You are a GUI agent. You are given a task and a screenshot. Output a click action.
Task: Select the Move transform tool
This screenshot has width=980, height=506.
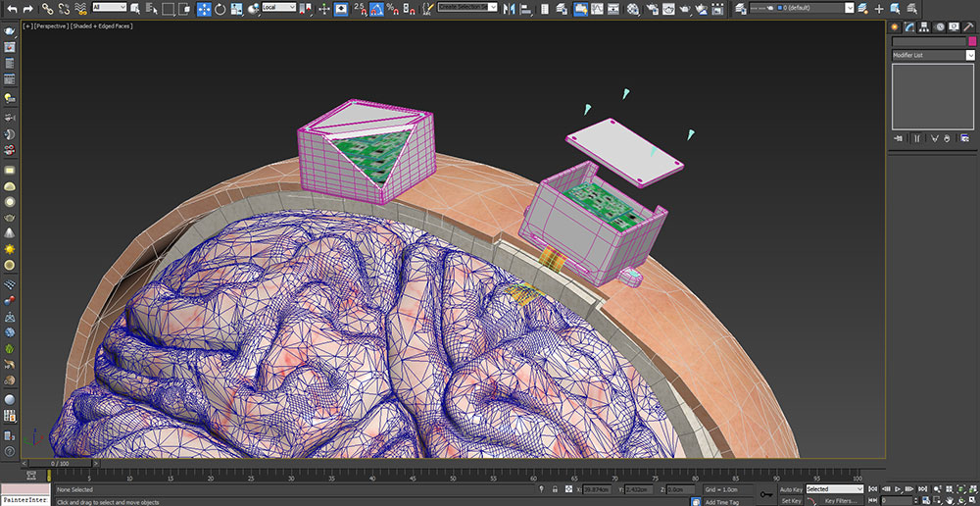204,9
